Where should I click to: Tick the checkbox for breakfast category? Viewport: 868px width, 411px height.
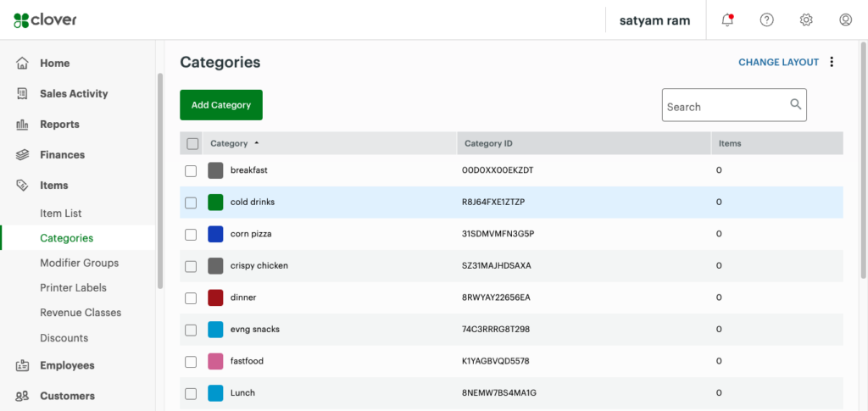(191, 170)
